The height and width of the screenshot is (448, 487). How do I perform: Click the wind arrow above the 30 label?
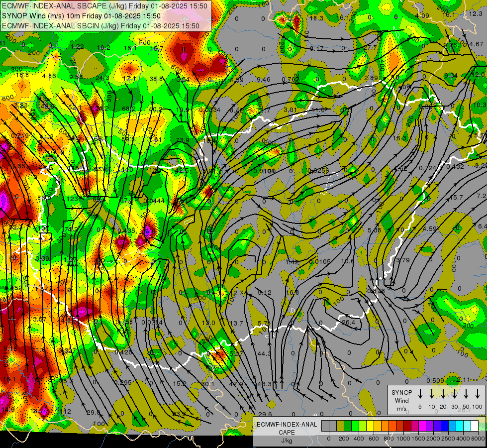tap(454, 393)
